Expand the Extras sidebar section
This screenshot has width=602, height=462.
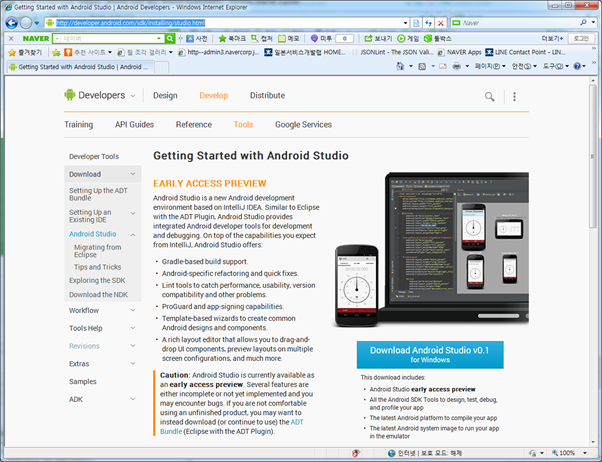133,364
